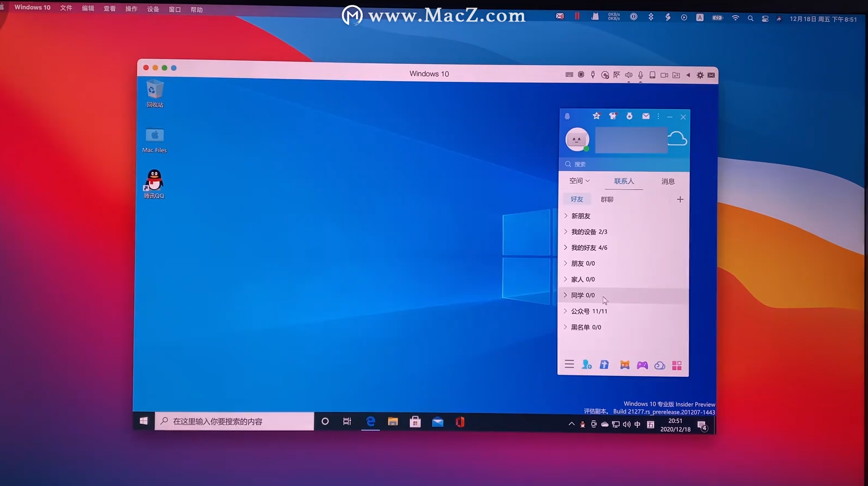Open the purple gamepad game center icon
This screenshot has height=486, width=868.
[642, 365]
